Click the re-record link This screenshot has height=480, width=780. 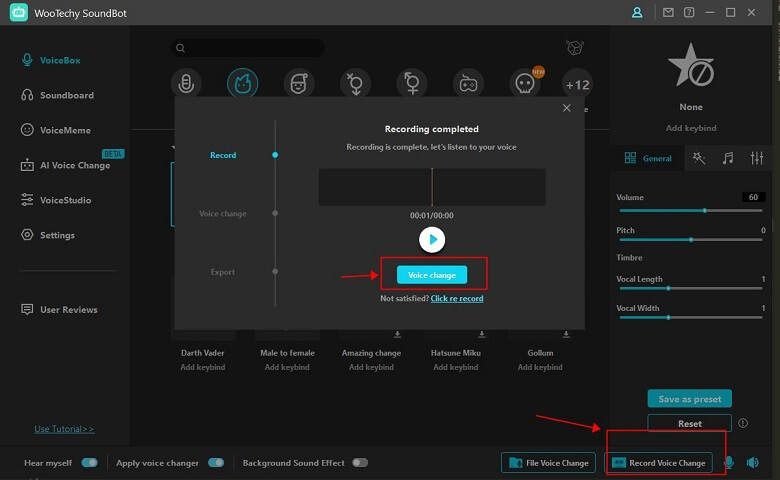[x=457, y=298]
